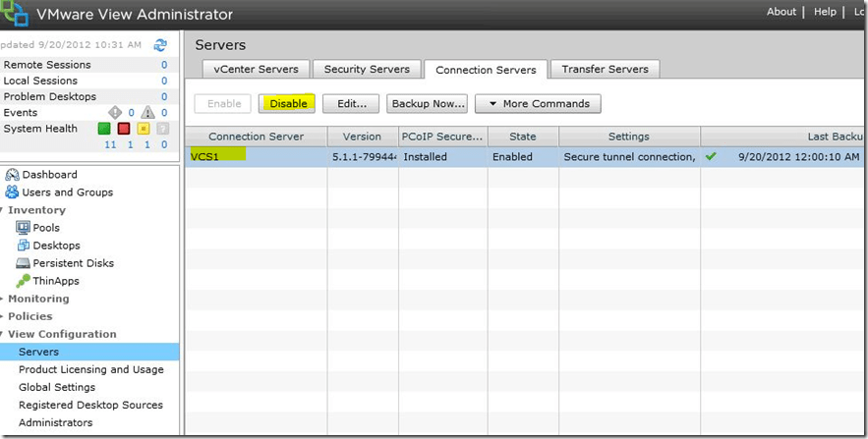Switch to the Security Servers tab

pos(367,69)
